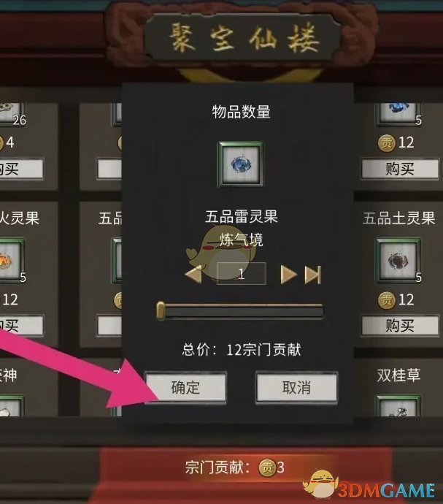Image resolution: width=443 pixels, height=504 pixels.
Task: Increase quantity with right arrow
Action: click(288, 274)
